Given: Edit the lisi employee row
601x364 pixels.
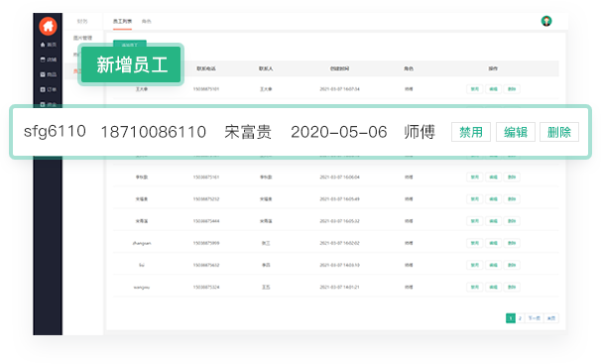Looking at the screenshot, I should [x=493, y=265].
